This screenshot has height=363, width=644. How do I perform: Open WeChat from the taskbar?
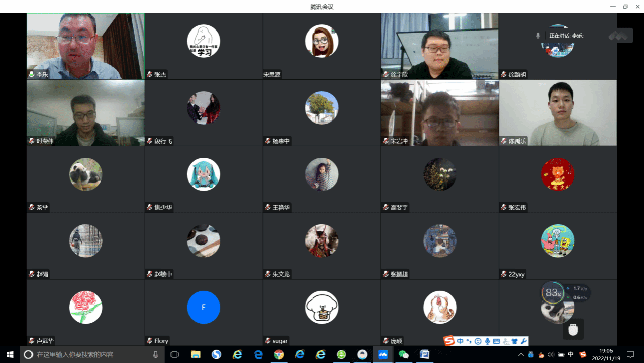click(x=404, y=354)
